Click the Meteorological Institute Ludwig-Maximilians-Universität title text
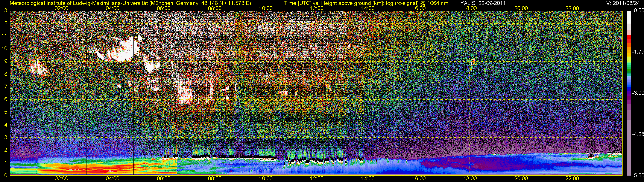 pyautogui.click(x=131, y=3)
